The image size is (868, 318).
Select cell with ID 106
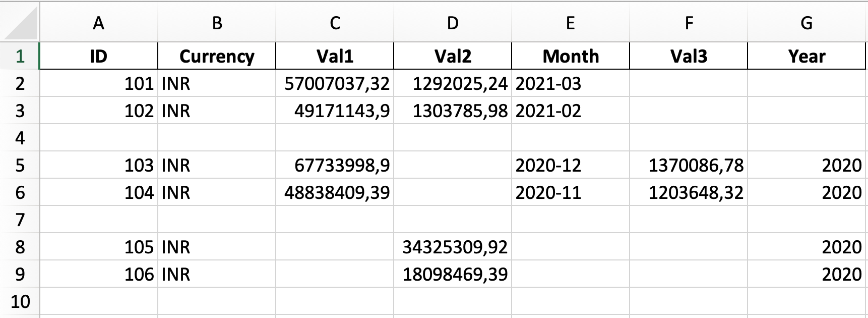[x=99, y=274]
